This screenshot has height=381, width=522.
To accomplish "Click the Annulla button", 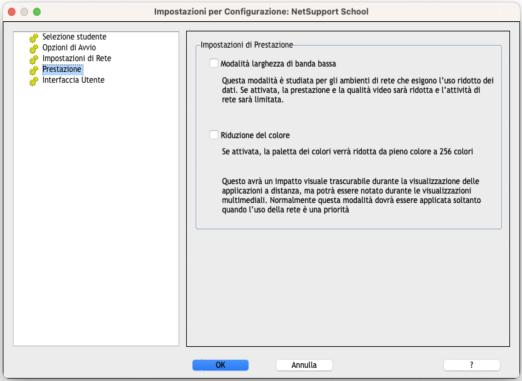I will click(304, 365).
